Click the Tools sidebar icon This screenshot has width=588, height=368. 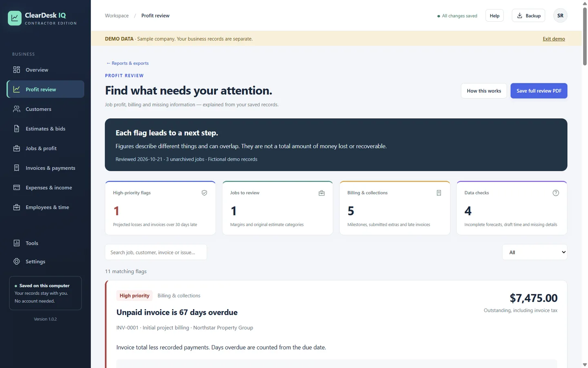pyautogui.click(x=17, y=243)
